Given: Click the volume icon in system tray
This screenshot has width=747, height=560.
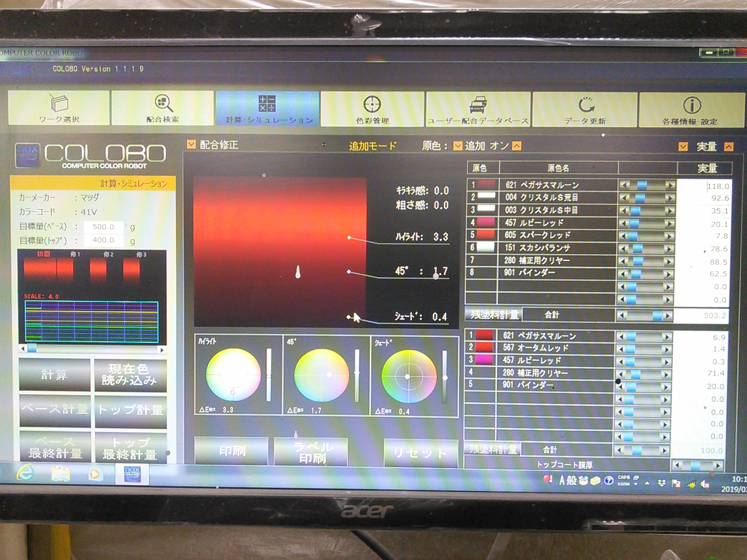Looking at the screenshot, I should pyautogui.click(x=705, y=484).
